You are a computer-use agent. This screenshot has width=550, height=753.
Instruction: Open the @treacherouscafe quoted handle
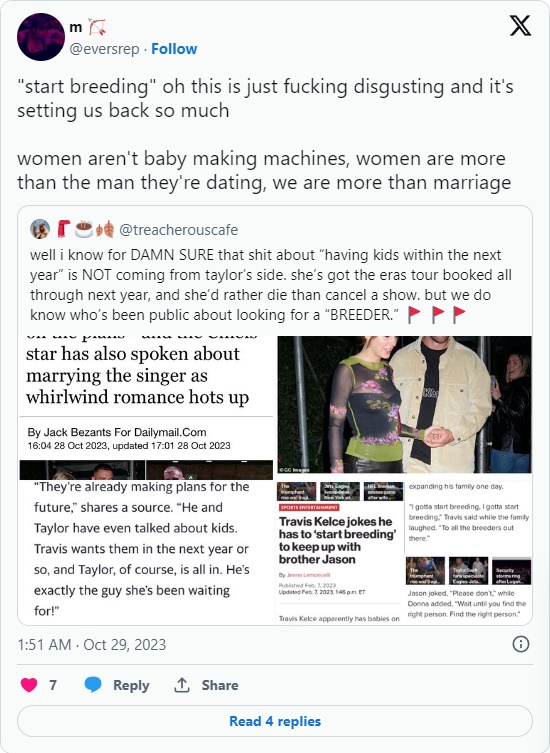(178, 230)
